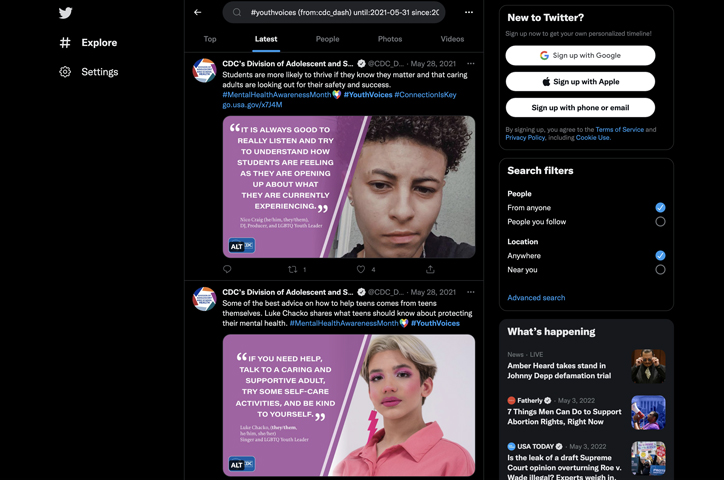Click #ConnectionIsKey hashtag
The height and width of the screenshot is (480, 724).
tap(425, 95)
